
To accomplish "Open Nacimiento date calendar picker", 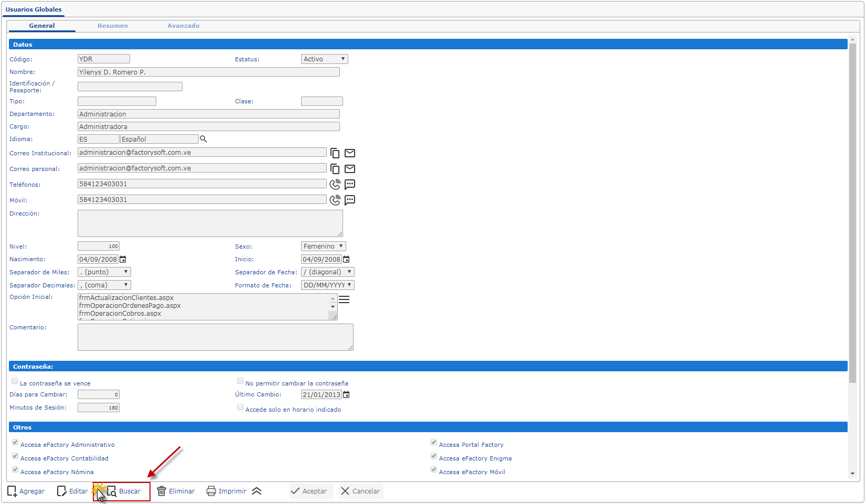I will [123, 259].
